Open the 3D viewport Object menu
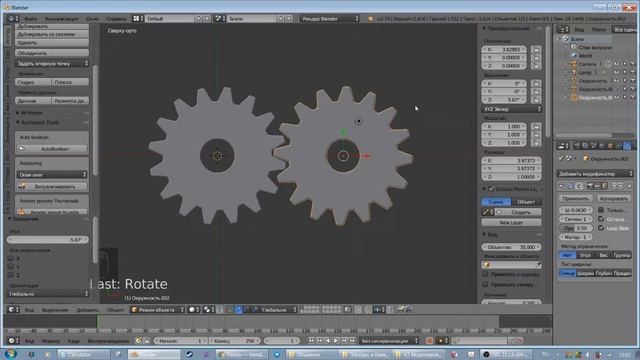 pyautogui.click(x=115, y=310)
